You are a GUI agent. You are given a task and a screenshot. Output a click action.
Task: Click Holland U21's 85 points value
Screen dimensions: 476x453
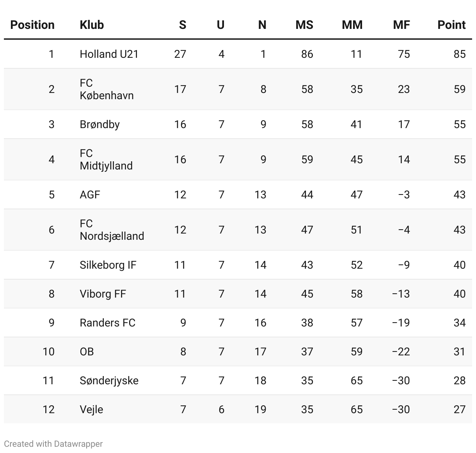coord(460,54)
